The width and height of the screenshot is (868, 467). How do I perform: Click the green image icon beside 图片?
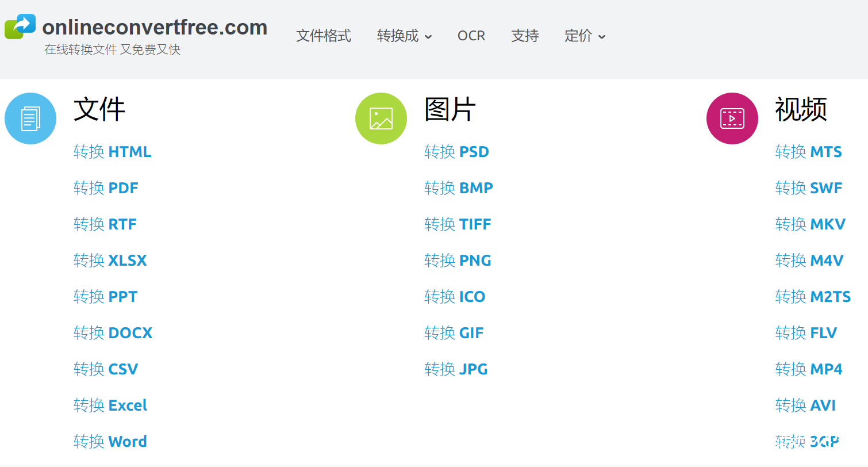coord(381,118)
